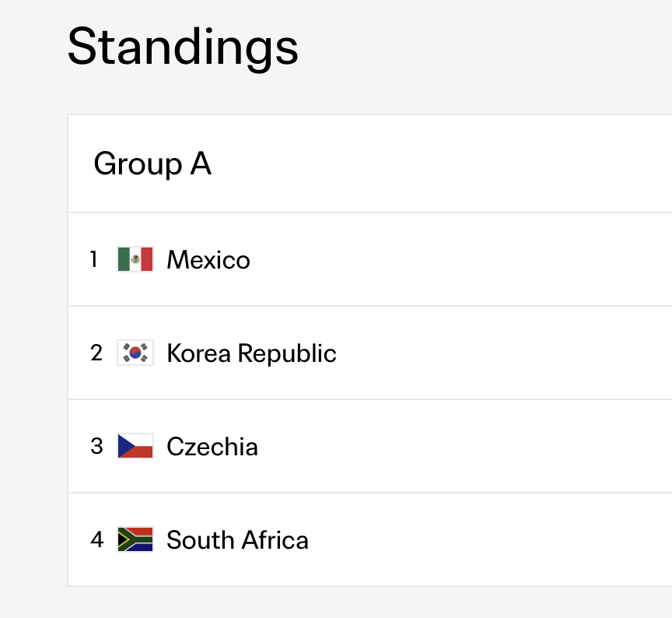Viewport: 672px width, 618px height.
Task: Click the Standings page heading
Action: [183, 47]
